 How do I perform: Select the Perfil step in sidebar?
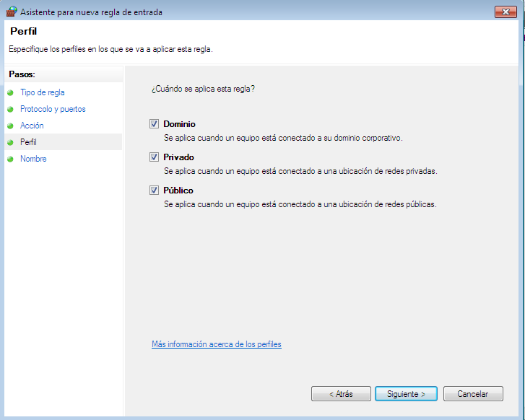tap(28, 142)
